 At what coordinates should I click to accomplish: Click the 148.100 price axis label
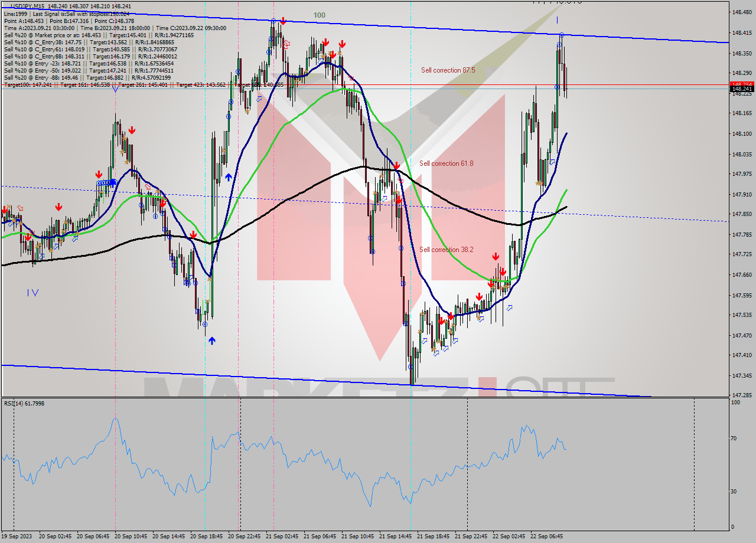pyautogui.click(x=742, y=133)
